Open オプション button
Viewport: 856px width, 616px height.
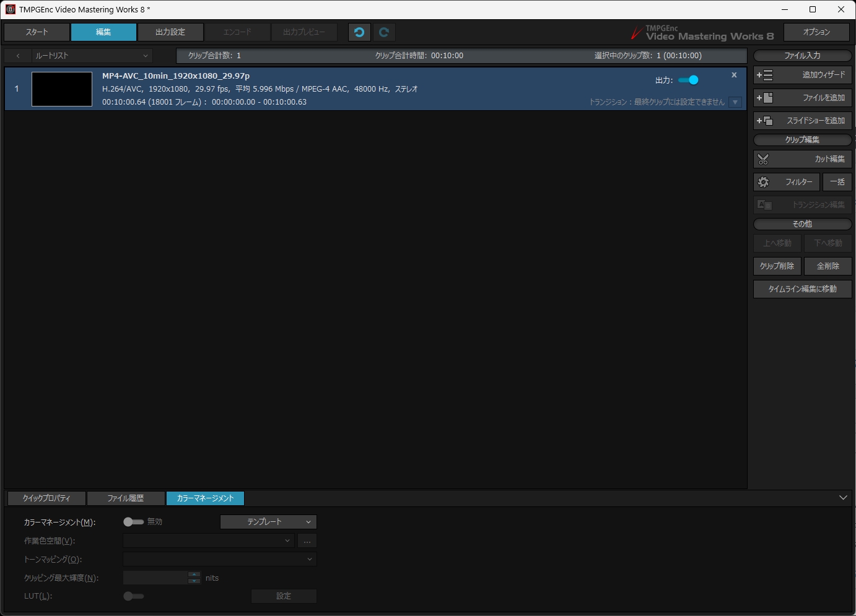pyautogui.click(x=816, y=32)
